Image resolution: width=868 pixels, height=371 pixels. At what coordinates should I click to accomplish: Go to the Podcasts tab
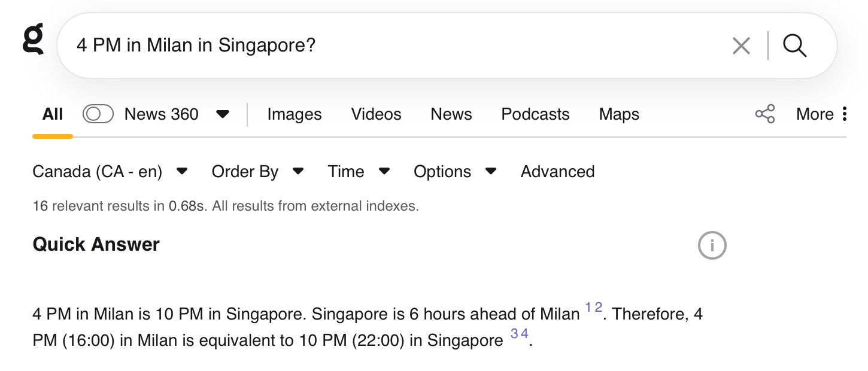tap(535, 114)
